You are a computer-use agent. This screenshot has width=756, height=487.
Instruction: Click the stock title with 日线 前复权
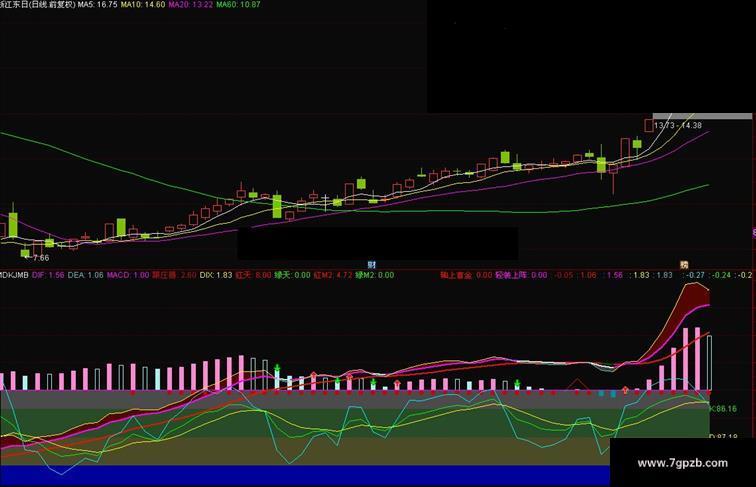click(x=38, y=4)
